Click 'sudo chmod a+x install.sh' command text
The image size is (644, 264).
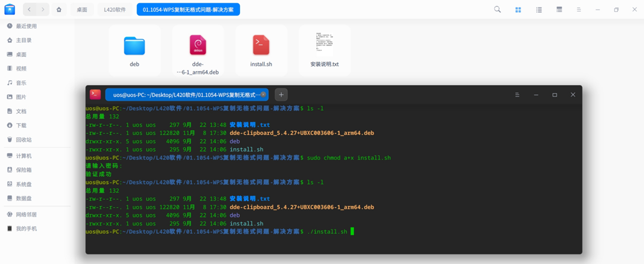point(349,158)
